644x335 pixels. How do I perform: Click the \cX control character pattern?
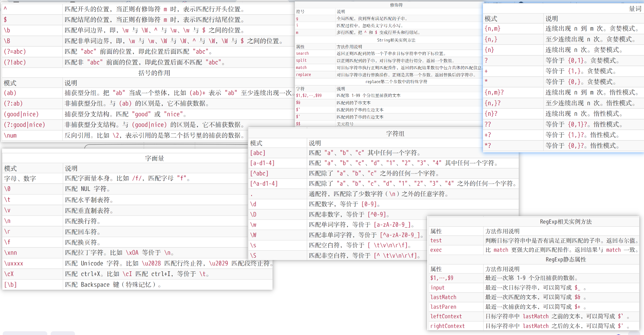9,274
